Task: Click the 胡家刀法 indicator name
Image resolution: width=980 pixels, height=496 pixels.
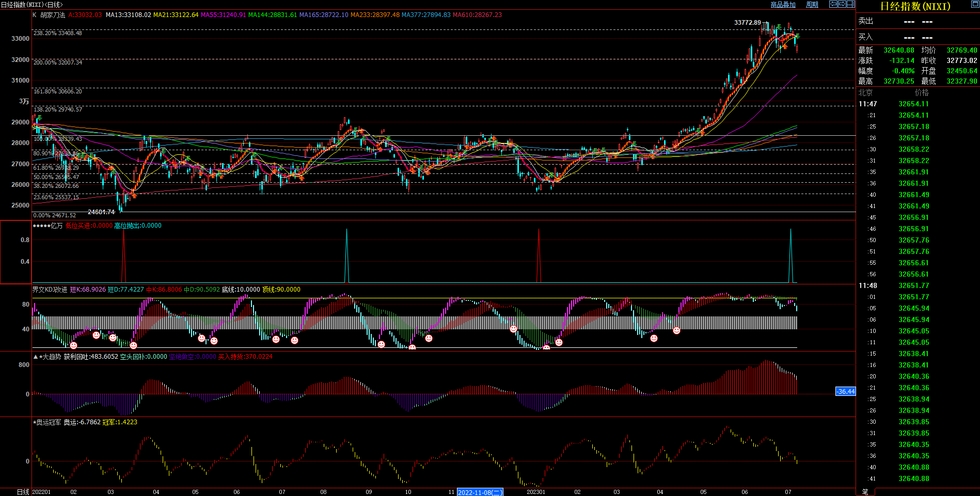Action: (53, 15)
